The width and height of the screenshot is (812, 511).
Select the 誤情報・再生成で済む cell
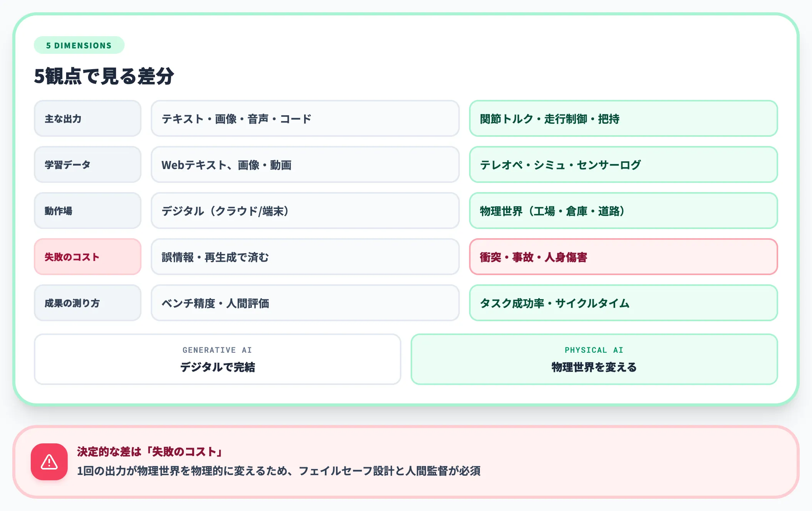click(305, 257)
